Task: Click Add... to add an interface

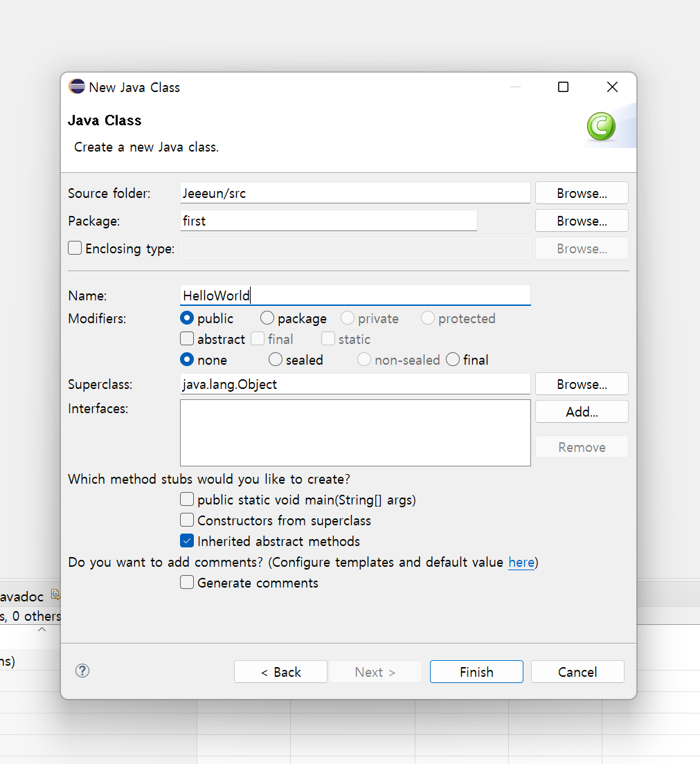Action: tap(582, 412)
